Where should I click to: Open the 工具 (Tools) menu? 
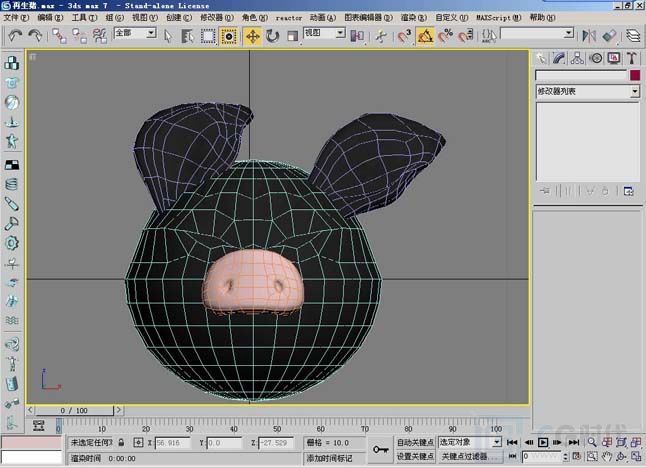(84, 18)
